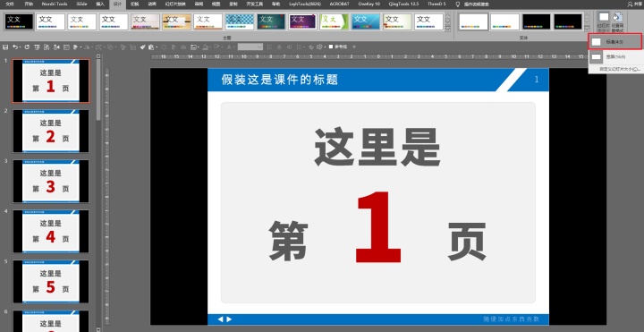Click the large red number 1 on slide
644x332 pixels.
(x=377, y=227)
